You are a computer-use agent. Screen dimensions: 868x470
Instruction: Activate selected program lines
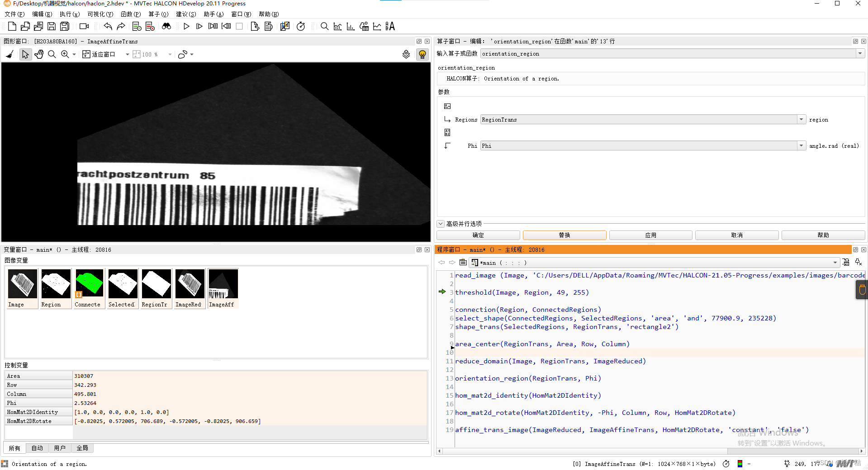tap(137, 26)
